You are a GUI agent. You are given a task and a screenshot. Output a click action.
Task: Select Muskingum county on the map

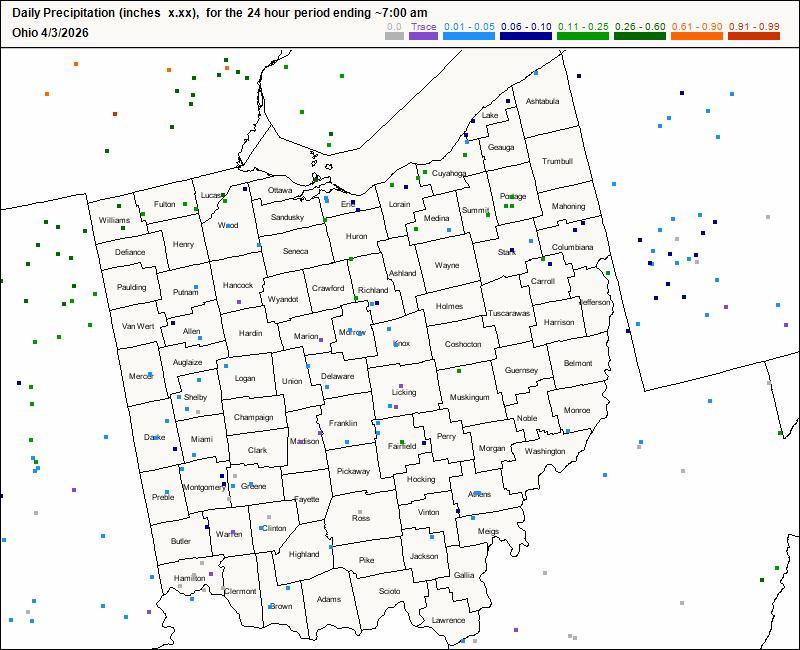point(469,397)
